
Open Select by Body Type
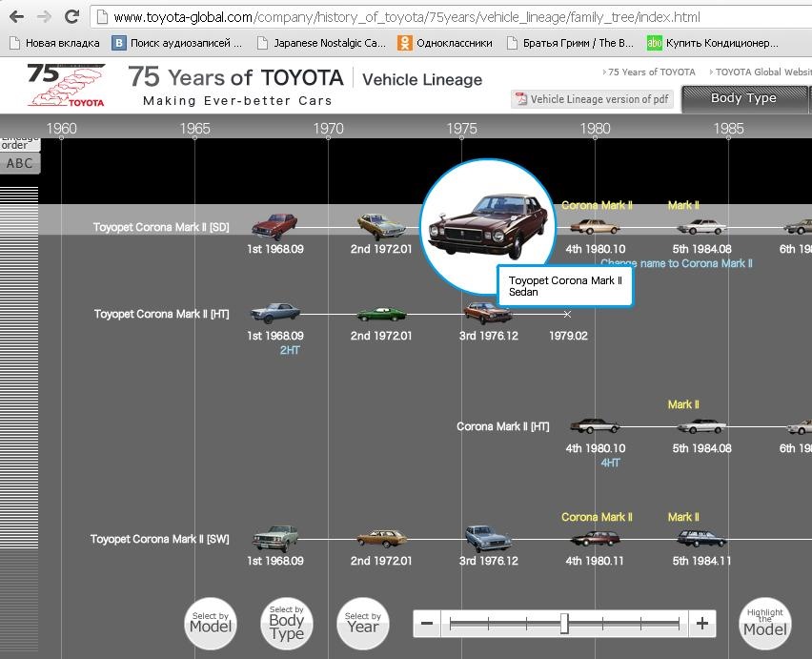click(x=286, y=624)
